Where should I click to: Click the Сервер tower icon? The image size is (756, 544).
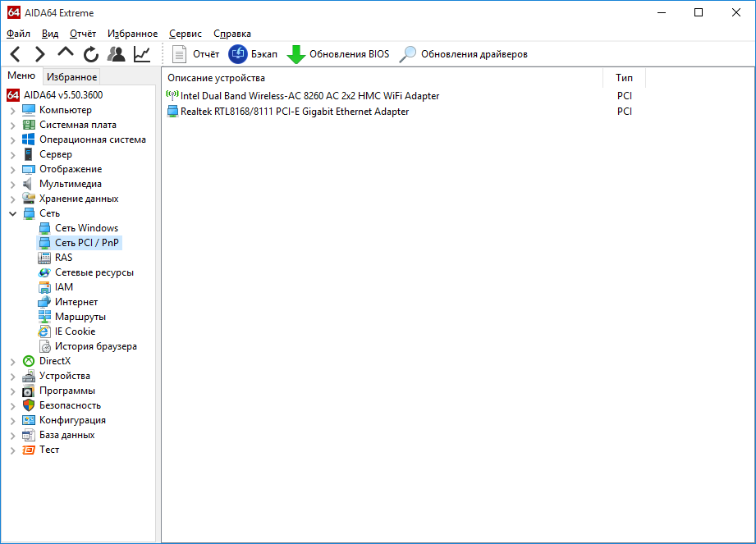(x=29, y=155)
